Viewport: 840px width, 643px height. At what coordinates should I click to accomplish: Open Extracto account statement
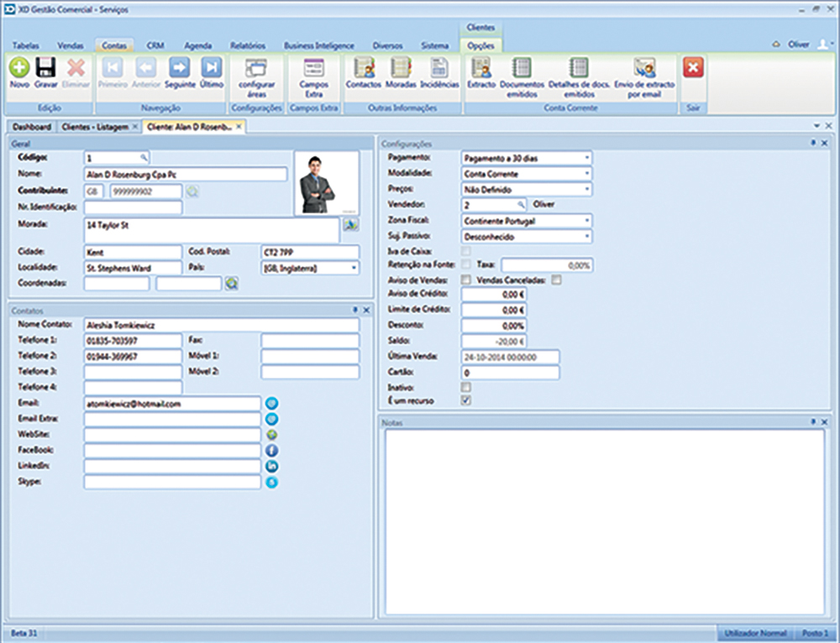(x=481, y=69)
